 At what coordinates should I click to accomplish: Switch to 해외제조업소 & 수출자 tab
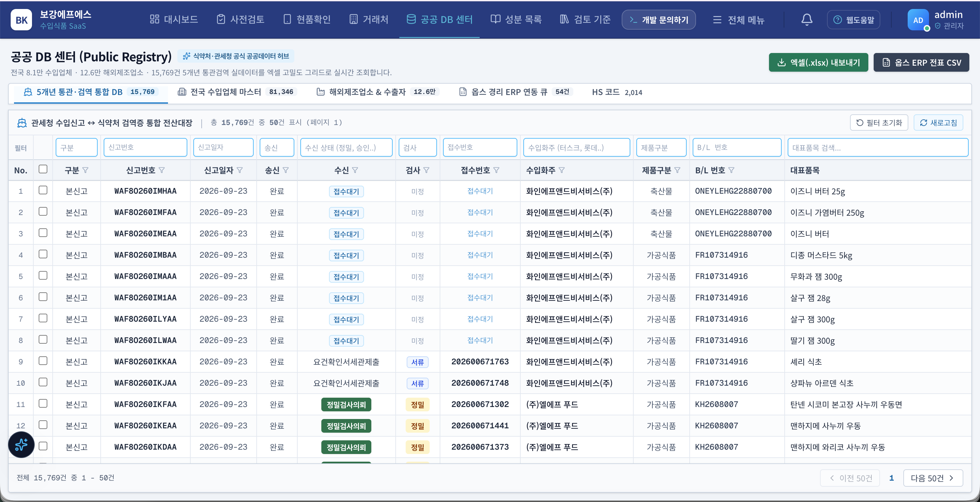(x=378, y=92)
